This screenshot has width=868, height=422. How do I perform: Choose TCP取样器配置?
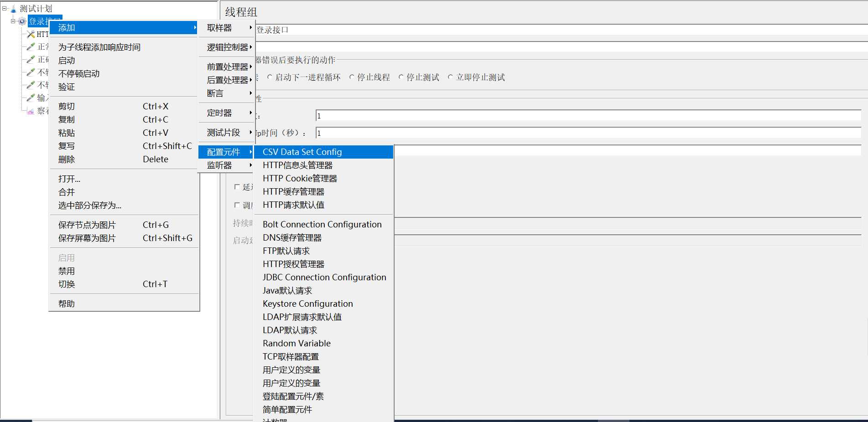[x=323, y=356]
